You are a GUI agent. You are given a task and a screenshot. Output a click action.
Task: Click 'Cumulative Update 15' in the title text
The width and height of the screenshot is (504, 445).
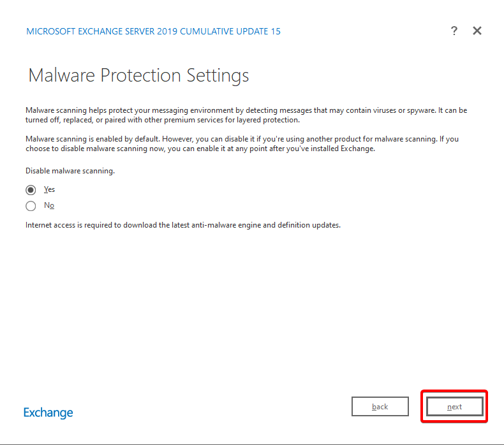tap(231, 31)
